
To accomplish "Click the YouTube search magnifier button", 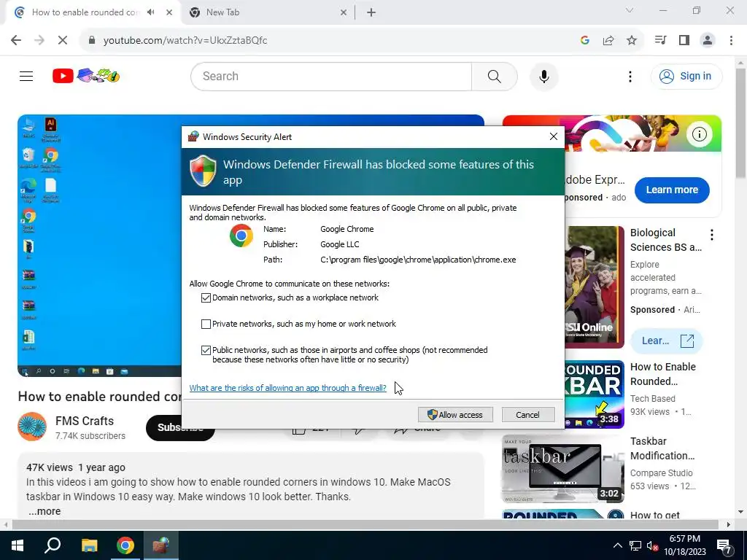I will tap(495, 76).
